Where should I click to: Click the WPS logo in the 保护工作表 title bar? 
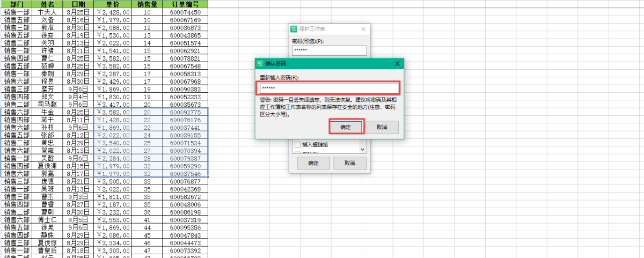[294, 30]
